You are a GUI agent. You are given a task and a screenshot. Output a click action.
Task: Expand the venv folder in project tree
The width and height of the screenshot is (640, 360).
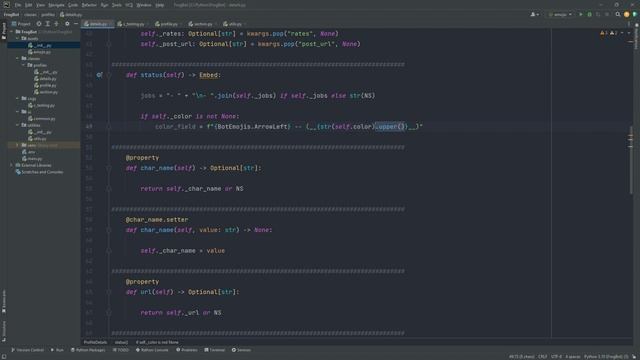pyautogui.click(x=18, y=145)
